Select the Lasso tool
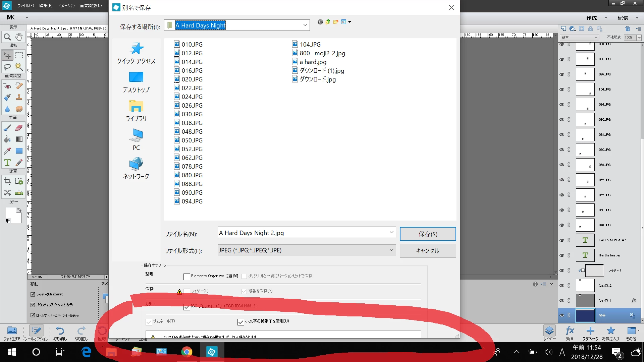Screen dimensions: 644x362 (7, 67)
